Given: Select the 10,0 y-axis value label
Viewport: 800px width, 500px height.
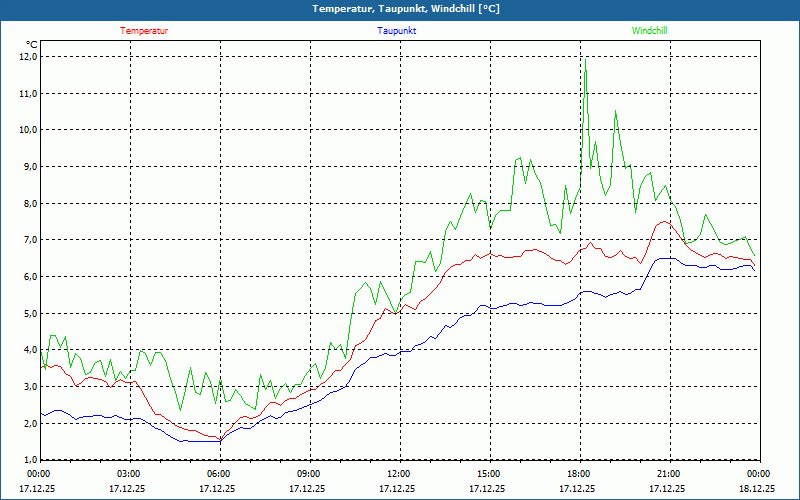Looking at the screenshot, I should [27, 130].
